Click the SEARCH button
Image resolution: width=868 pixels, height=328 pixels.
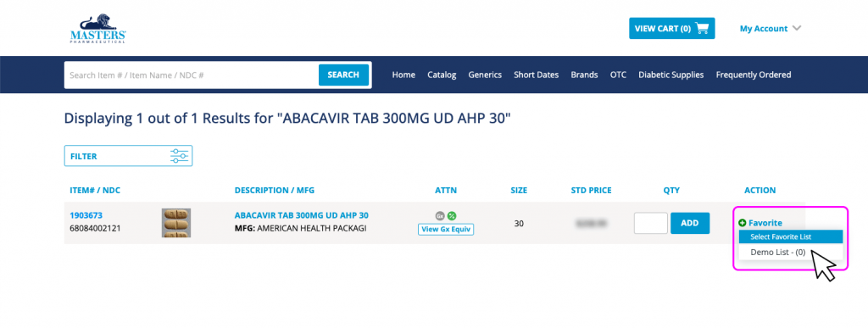click(343, 75)
